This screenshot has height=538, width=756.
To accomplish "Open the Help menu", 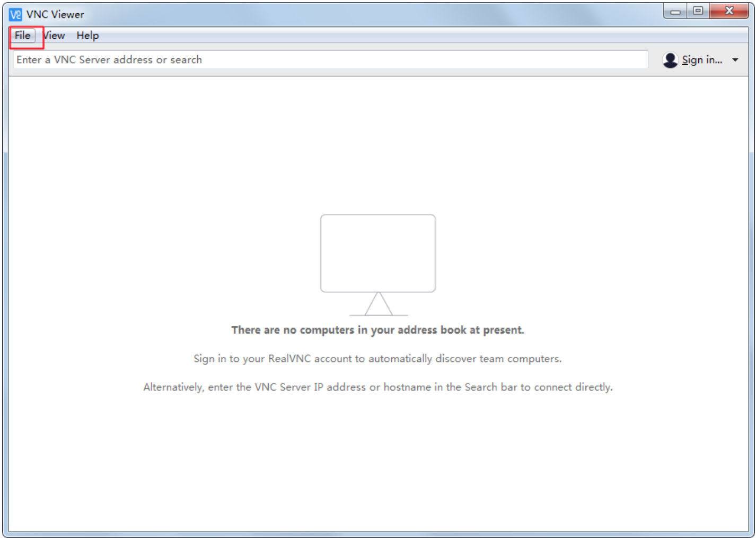I will (87, 36).
